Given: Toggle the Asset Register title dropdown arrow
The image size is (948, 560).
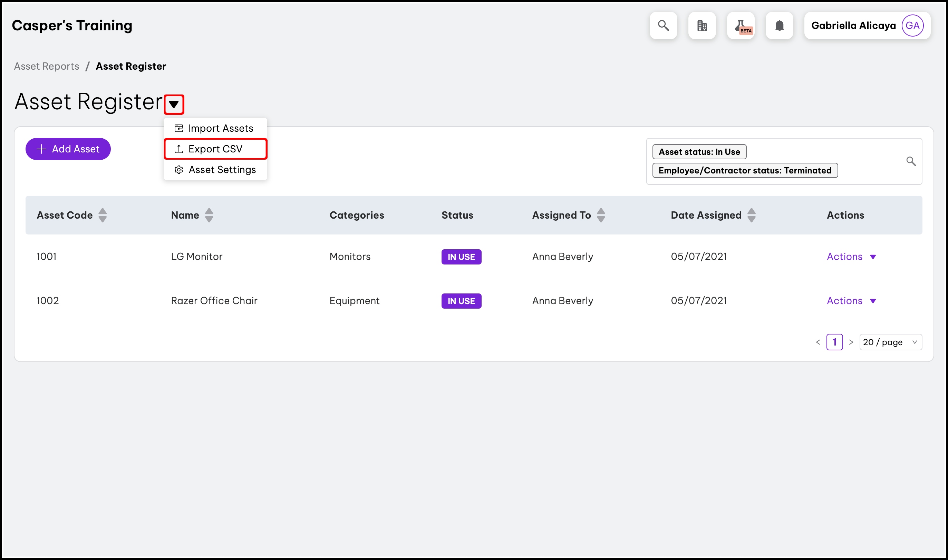Looking at the screenshot, I should point(174,104).
